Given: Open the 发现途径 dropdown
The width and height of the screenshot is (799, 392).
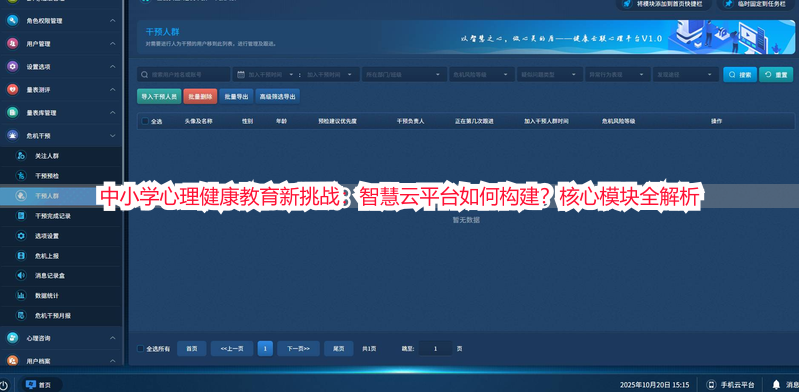Looking at the screenshot, I should pos(686,74).
